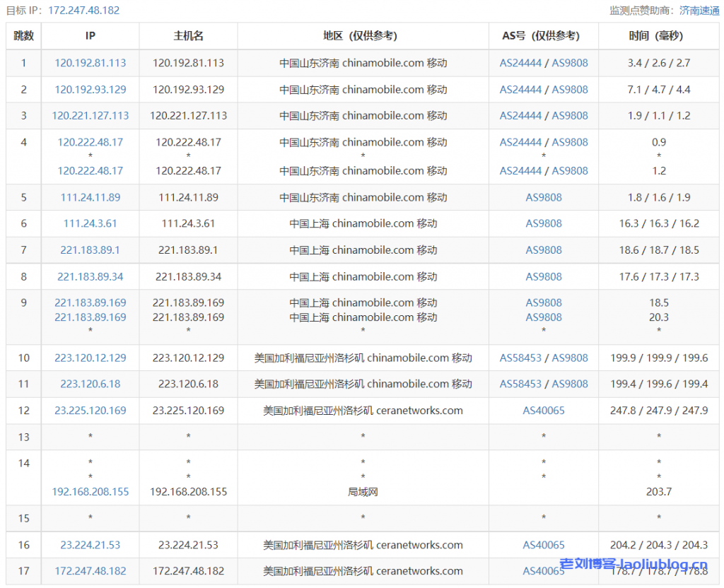Open IP link 221.183.89.34

pos(90,277)
